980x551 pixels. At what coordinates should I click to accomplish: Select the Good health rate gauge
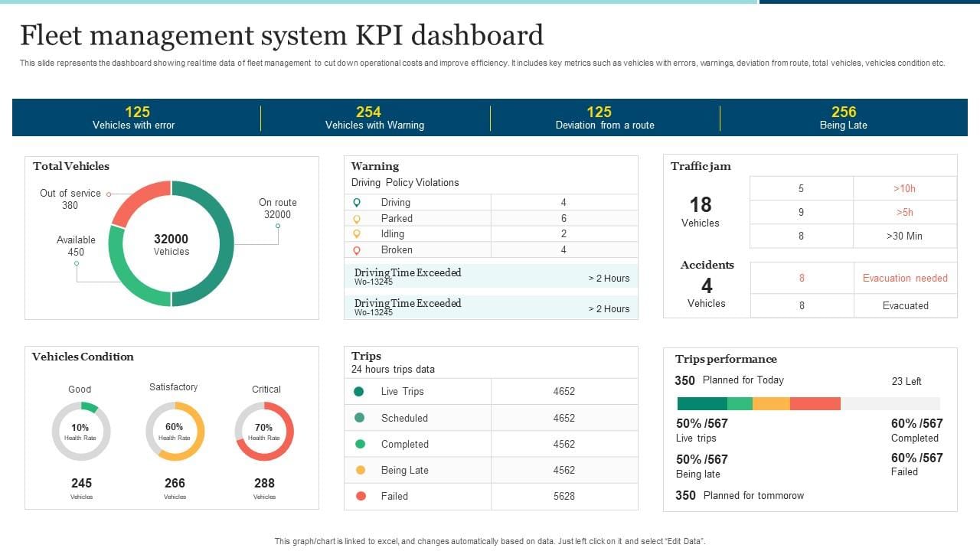(81, 432)
